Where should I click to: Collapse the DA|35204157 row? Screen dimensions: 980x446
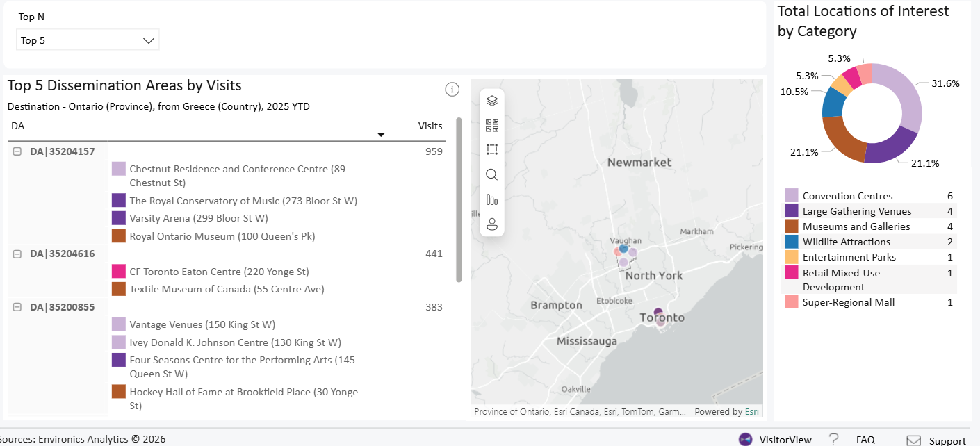17,151
